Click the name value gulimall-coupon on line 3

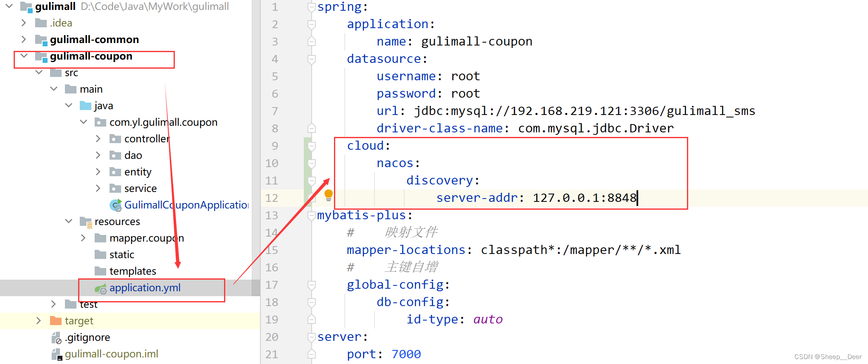tap(477, 41)
